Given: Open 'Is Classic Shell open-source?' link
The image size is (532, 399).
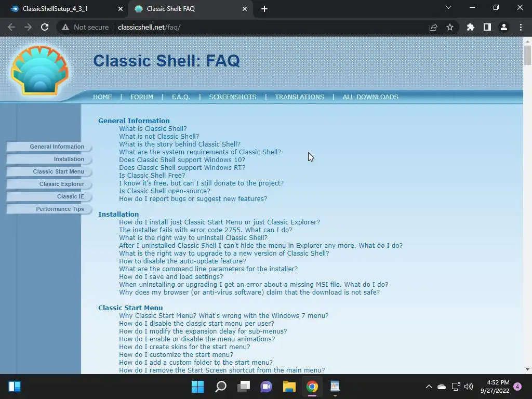Looking at the screenshot, I should [x=165, y=191].
